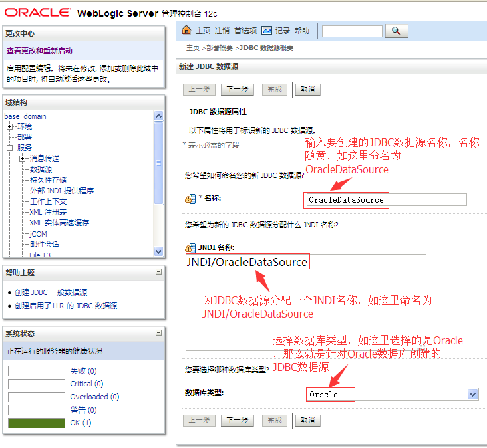Image resolution: width=487 pixels, height=448 pixels.
Task: Collapse the 服务 tree node
Action: click(x=10, y=148)
